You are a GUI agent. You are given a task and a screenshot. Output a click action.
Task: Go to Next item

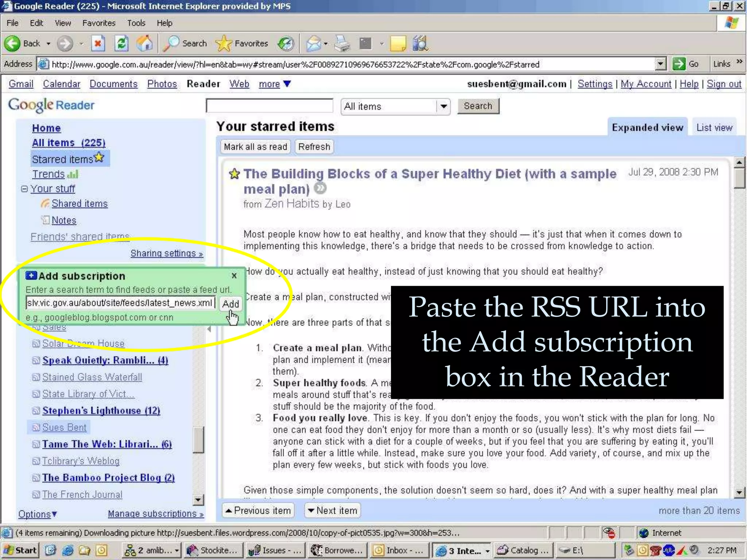pyautogui.click(x=332, y=510)
